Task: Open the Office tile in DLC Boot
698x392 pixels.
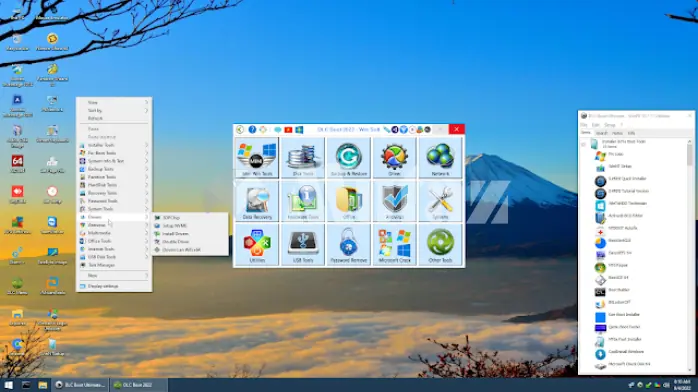Action: click(x=349, y=201)
